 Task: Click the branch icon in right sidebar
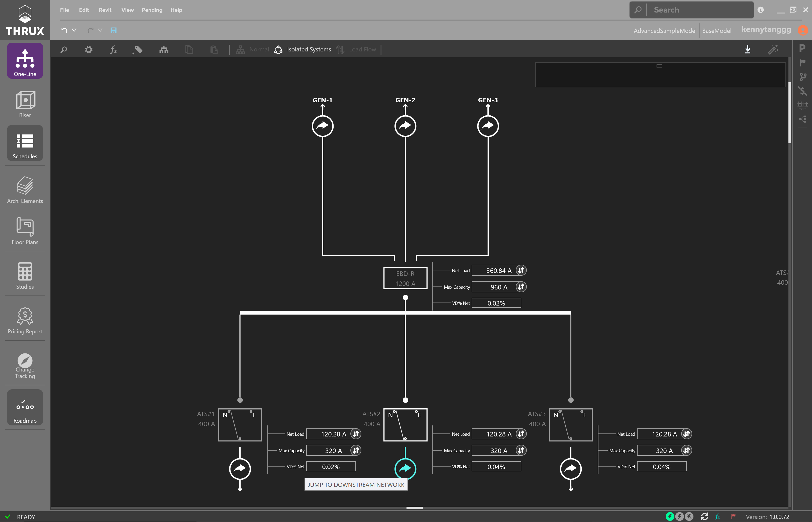[802, 77]
